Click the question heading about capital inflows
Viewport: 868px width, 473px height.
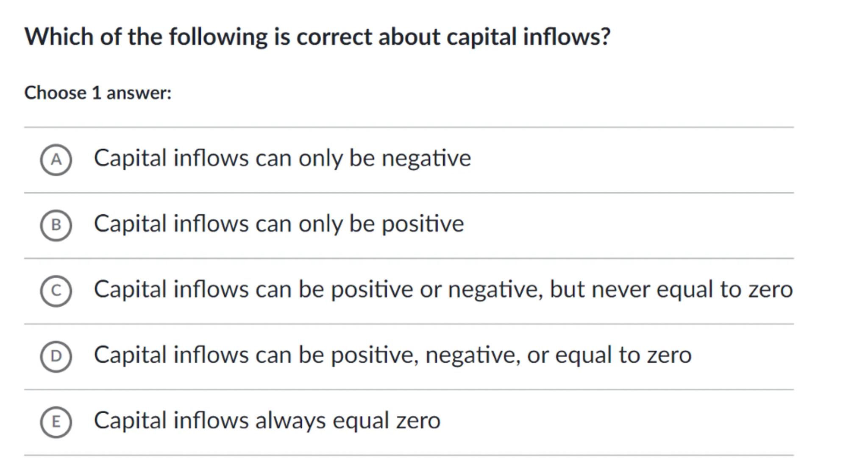pos(317,37)
